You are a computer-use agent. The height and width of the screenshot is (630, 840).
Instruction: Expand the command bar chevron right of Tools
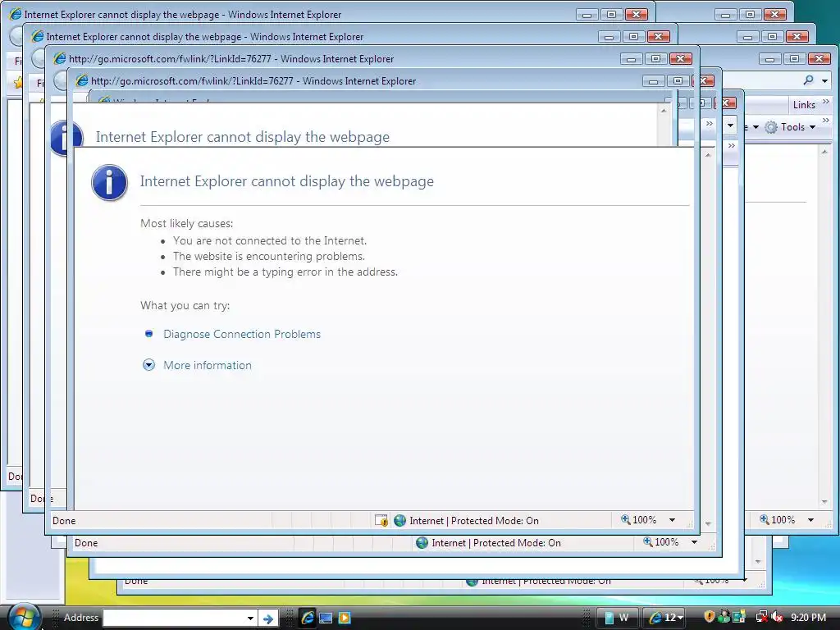[825, 121]
